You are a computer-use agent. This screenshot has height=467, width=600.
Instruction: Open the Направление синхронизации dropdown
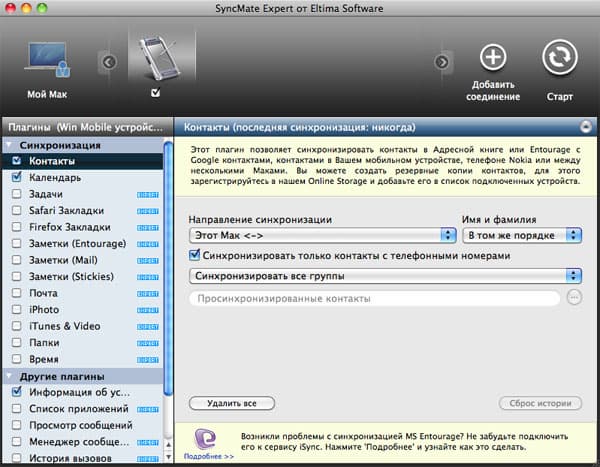pyautogui.click(x=323, y=235)
